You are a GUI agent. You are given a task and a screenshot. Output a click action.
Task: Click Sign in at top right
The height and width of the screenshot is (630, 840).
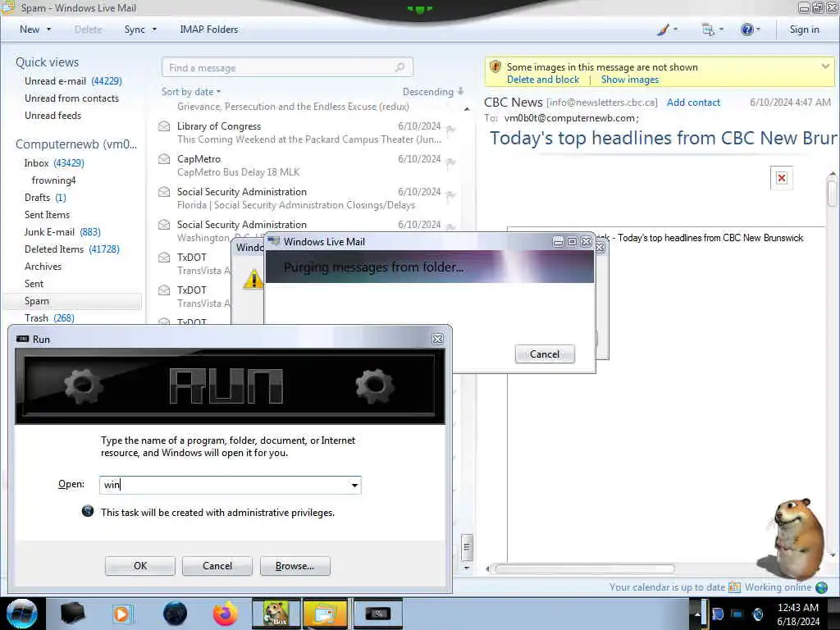point(804,30)
